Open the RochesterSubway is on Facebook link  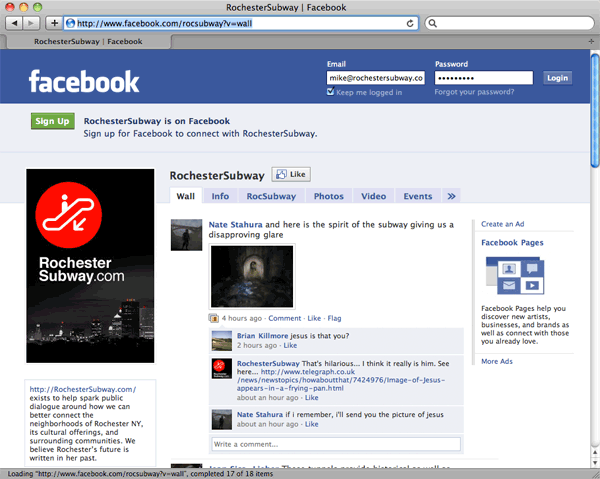coord(157,121)
